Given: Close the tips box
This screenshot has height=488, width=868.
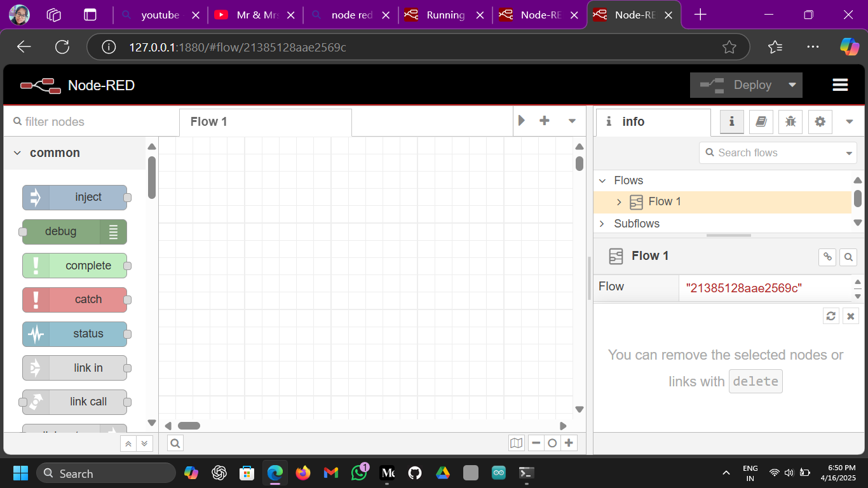Looking at the screenshot, I should click(850, 316).
